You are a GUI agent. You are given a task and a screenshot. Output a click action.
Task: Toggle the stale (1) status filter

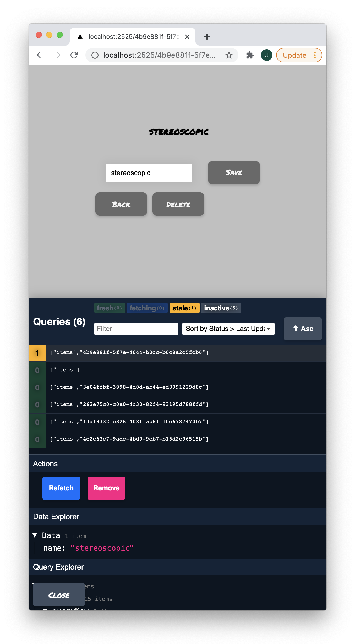(184, 308)
